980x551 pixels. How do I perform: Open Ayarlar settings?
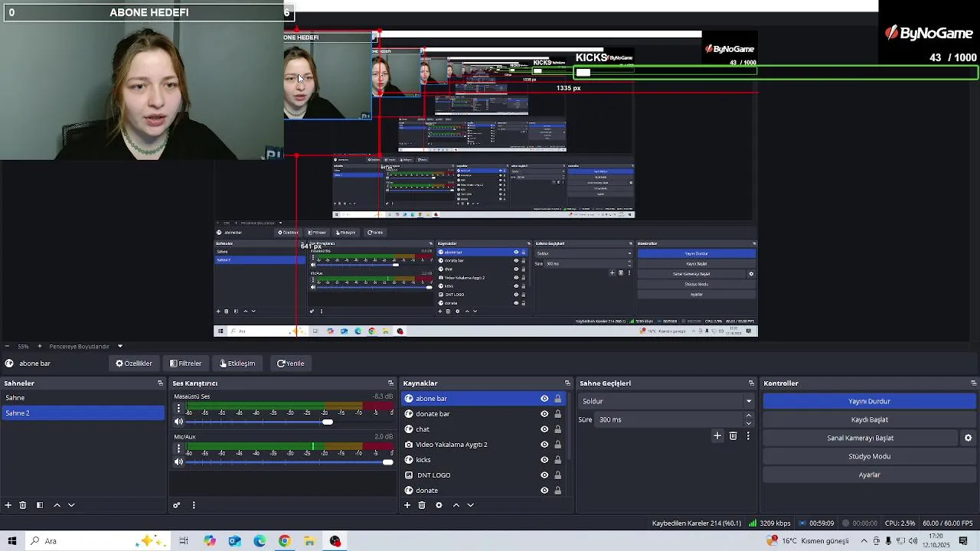point(869,474)
